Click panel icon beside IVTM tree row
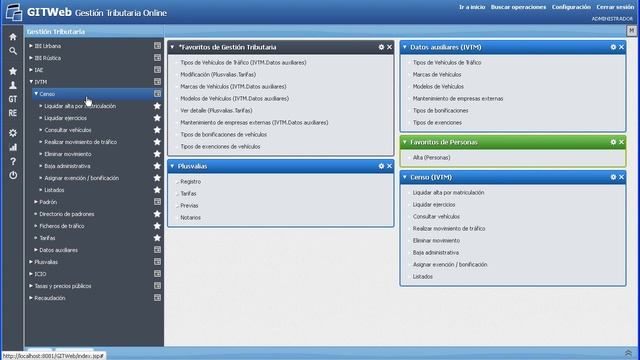The image size is (640, 360). [157, 82]
